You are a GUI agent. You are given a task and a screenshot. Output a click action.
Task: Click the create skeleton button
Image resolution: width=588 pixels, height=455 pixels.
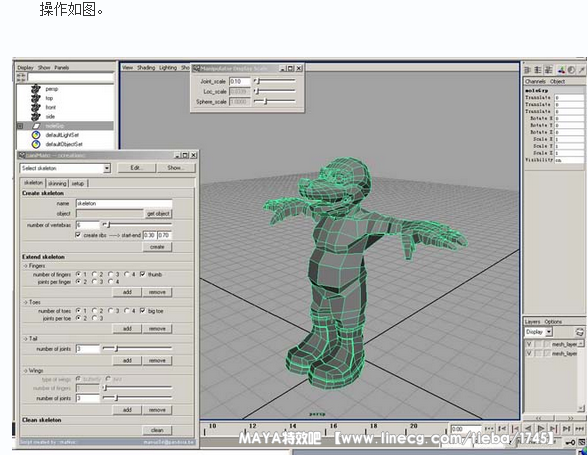157,247
